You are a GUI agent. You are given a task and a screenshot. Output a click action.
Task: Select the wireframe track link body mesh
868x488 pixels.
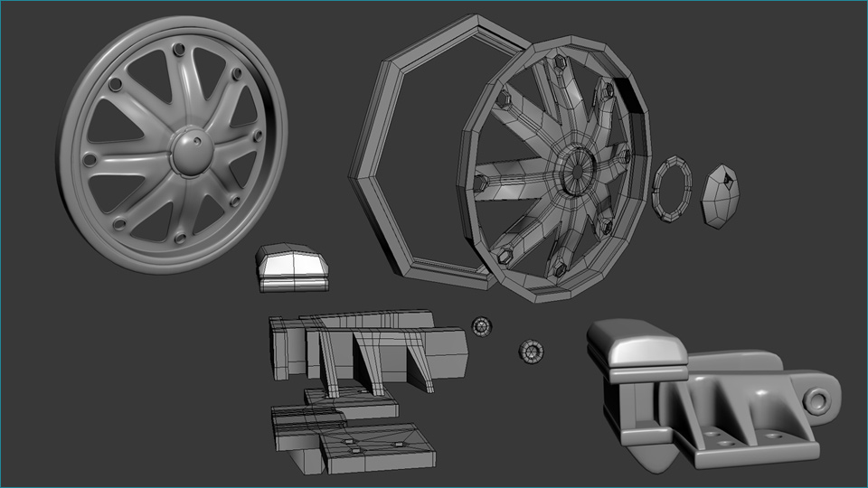point(368,352)
